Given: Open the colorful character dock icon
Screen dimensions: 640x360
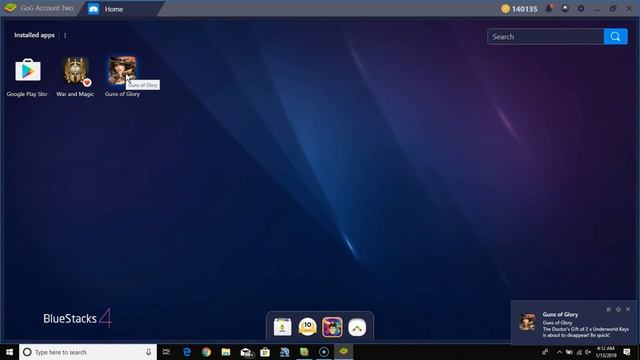Looking at the screenshot, I should click(332, 327).
